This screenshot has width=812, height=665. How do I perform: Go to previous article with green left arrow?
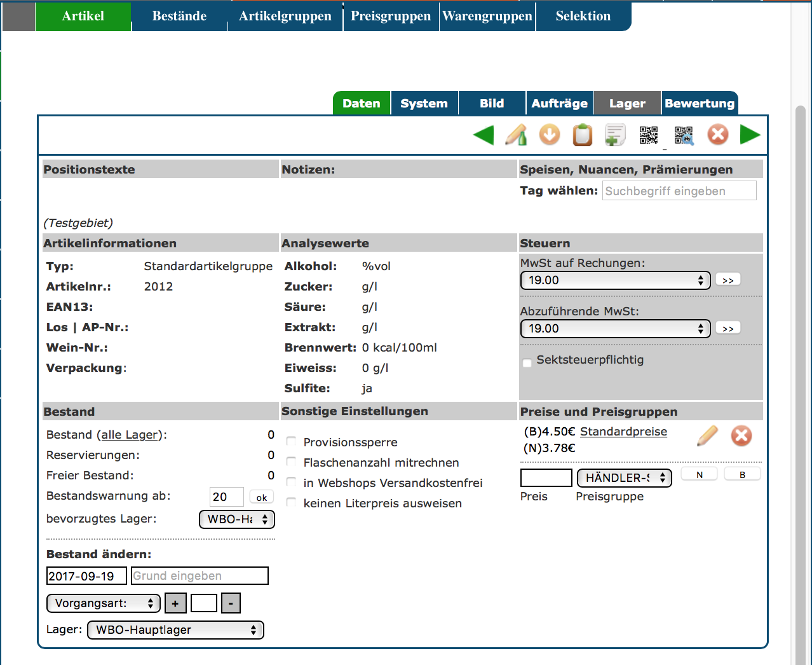pyautogui.click(x=484, y=135)
